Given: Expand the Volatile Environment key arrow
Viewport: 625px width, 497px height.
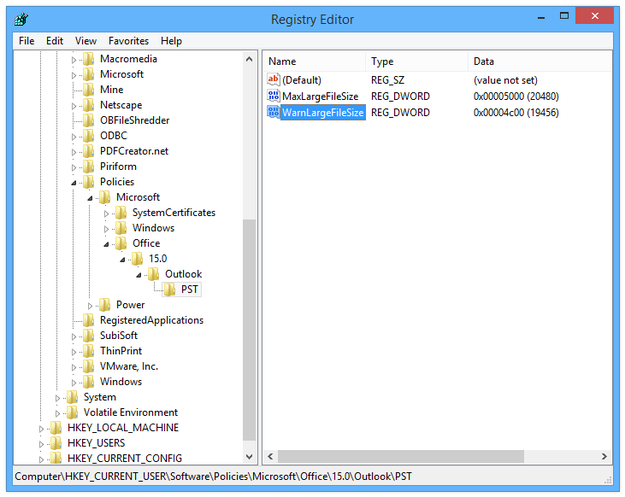Looking at the screenshot, I should point(57,413).
